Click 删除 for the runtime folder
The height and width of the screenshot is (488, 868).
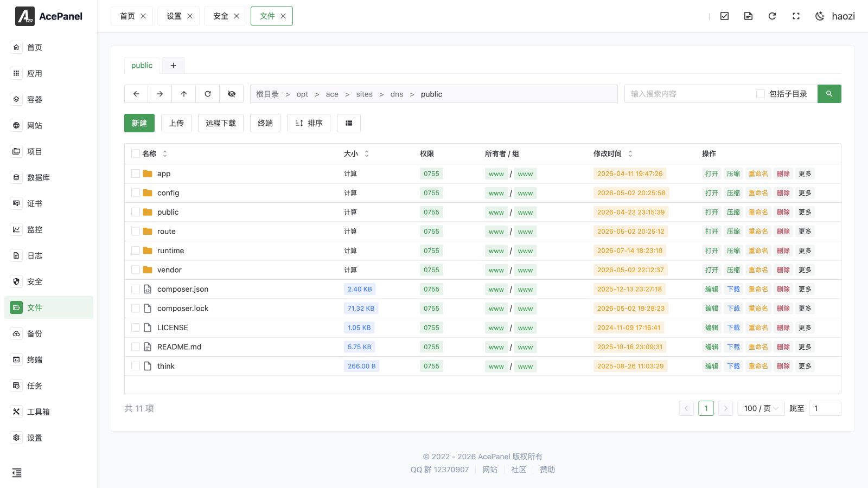[783, 251]
